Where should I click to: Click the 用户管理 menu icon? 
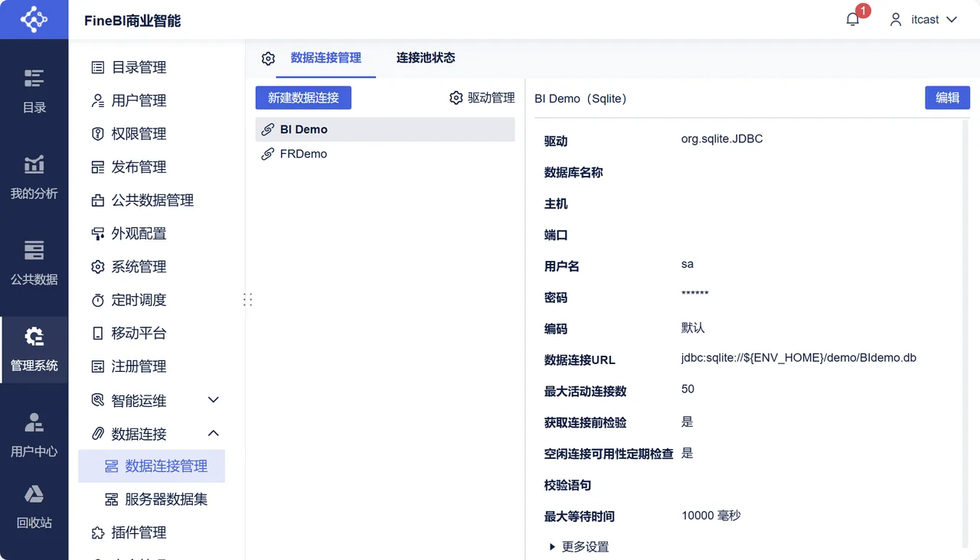tap(98, 100)
